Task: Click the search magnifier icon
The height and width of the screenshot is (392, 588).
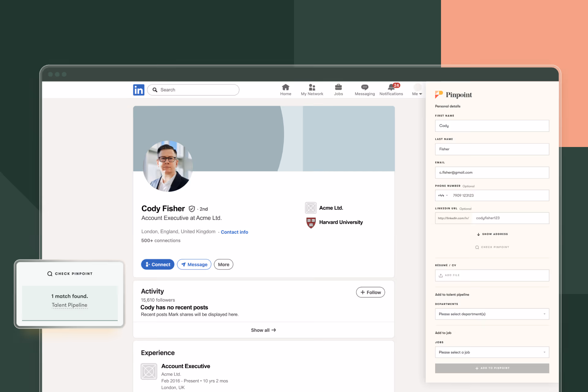Action: click(x=155, y=90)
